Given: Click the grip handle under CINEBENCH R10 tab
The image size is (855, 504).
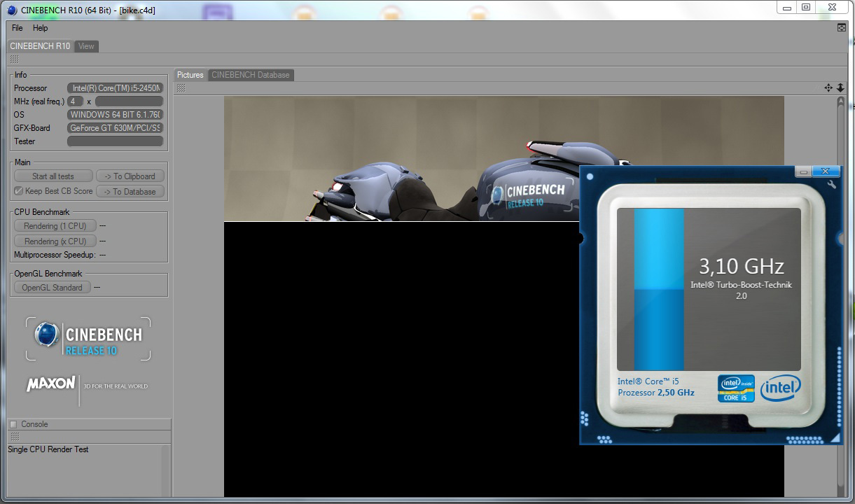Looking at the screenshot, I should point(14,60).
